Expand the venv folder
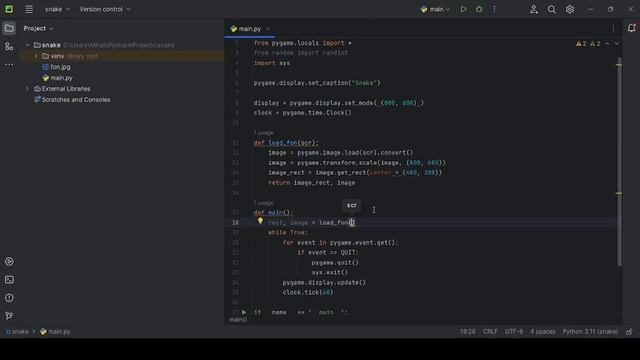640x360 pixels. tap(36, 56)
